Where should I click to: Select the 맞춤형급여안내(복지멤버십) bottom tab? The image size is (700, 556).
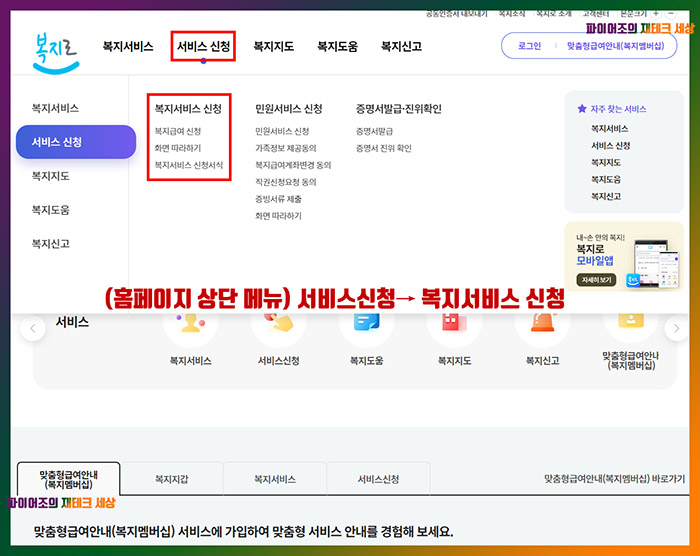point(69,479)
